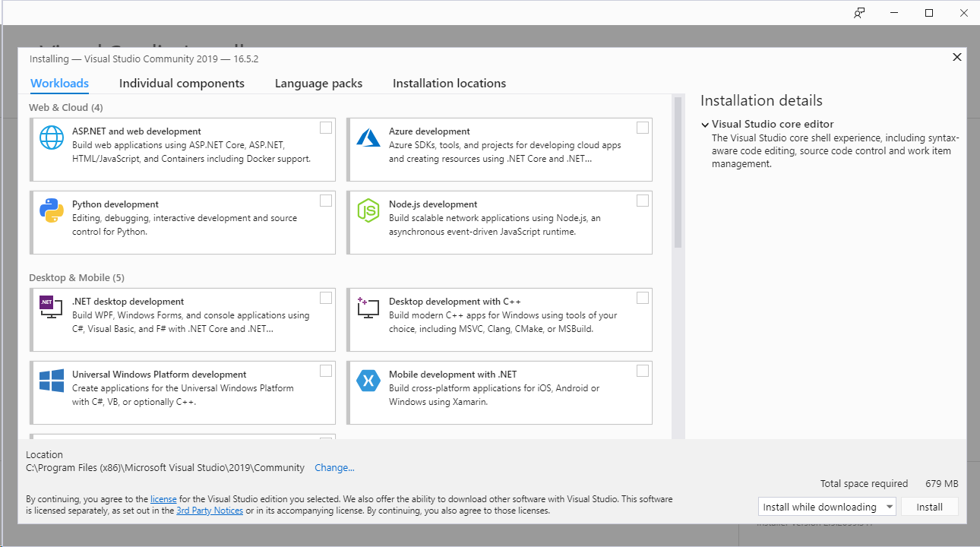980x547 pixels.
Task: Click the Universal Windows Platform development title
Action: [x=160, y=375]
